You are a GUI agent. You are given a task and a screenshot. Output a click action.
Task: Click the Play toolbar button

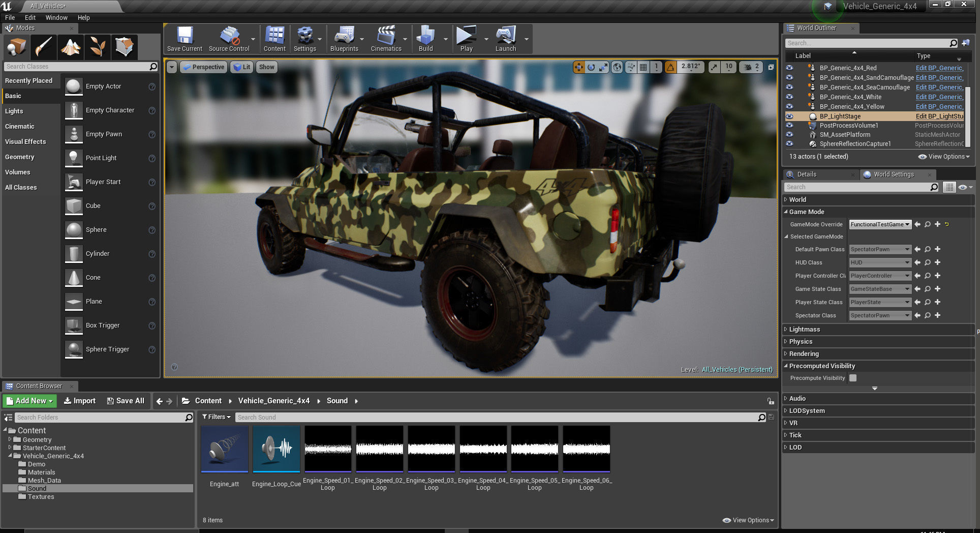pos(466,39)
